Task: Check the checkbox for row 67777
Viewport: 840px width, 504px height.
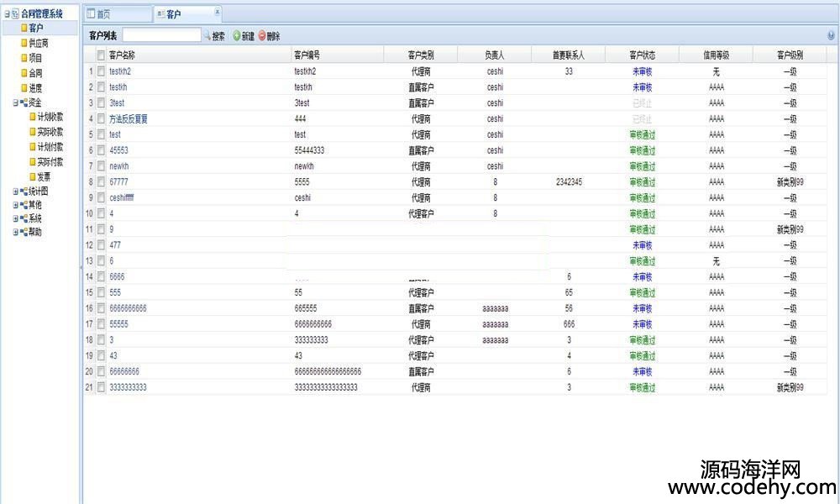Action: pyautogui.click(x=101, y=182)
